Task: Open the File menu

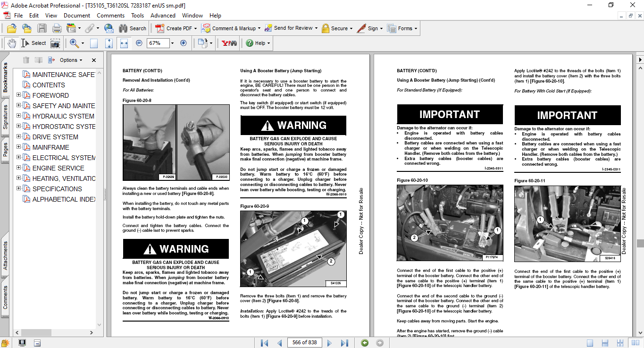Action: coord(18,16)
